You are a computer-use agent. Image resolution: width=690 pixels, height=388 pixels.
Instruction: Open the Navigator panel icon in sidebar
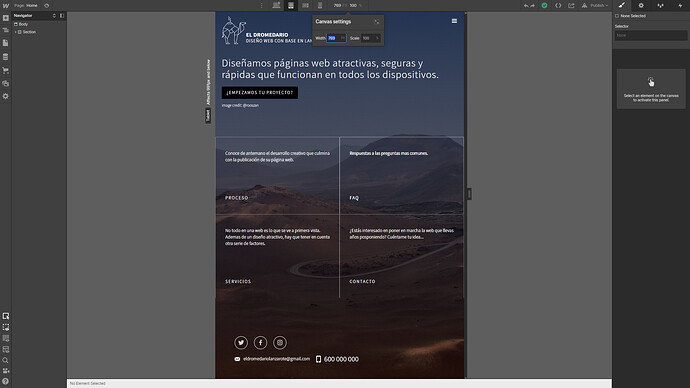pyautogui.click(x=6, y=30)
